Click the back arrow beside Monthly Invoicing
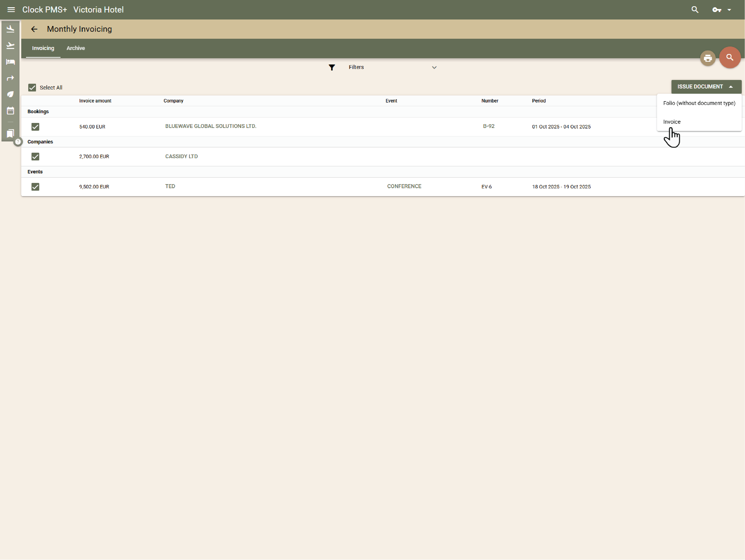This screenshot has height=560, width=745. (x=34, y=29)
